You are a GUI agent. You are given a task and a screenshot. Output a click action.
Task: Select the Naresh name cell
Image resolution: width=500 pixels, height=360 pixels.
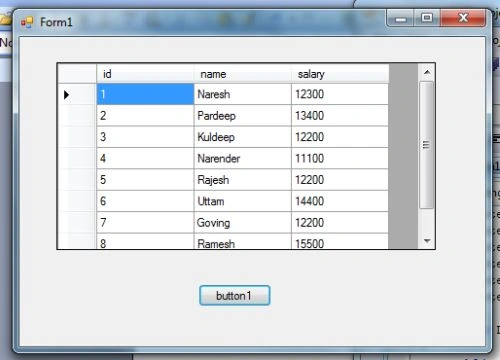(x=243, y=94)
